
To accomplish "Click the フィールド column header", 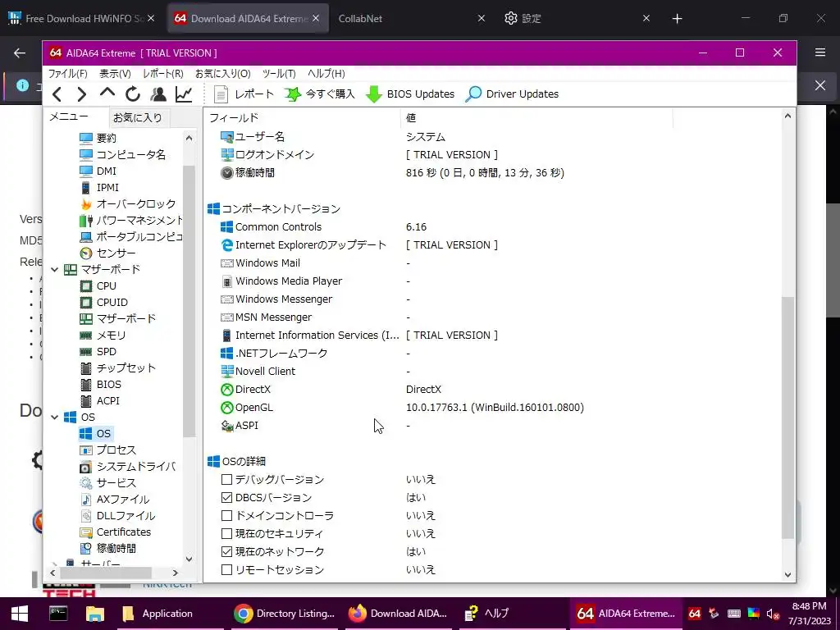I will tap(302, 117).
